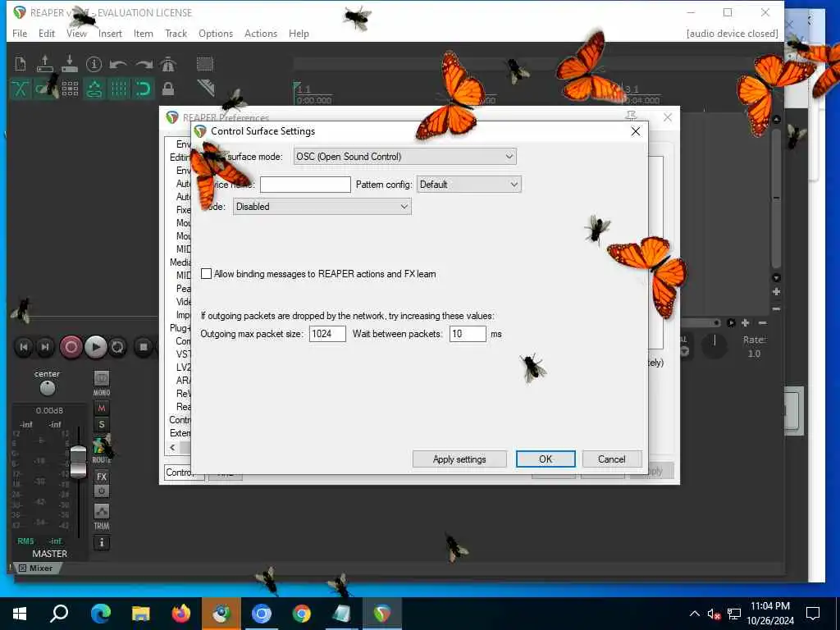Click the Play button

[95, 347]
